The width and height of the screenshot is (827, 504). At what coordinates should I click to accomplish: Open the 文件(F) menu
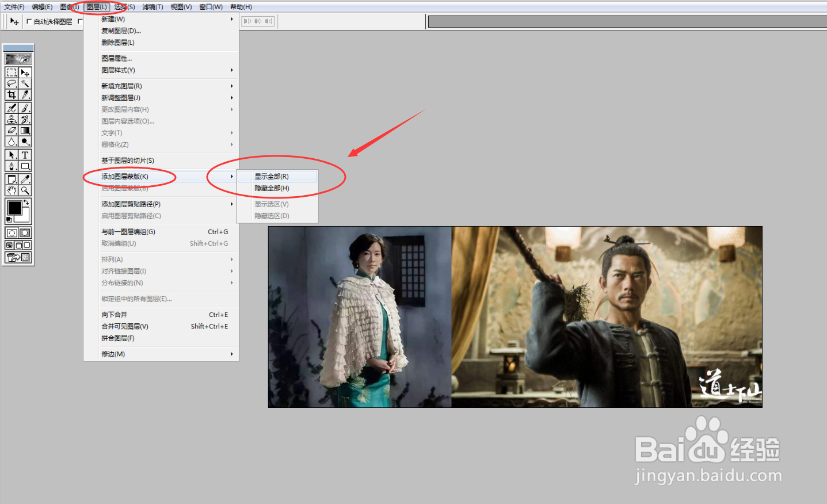pyautogui.click(x=14, y=7)
